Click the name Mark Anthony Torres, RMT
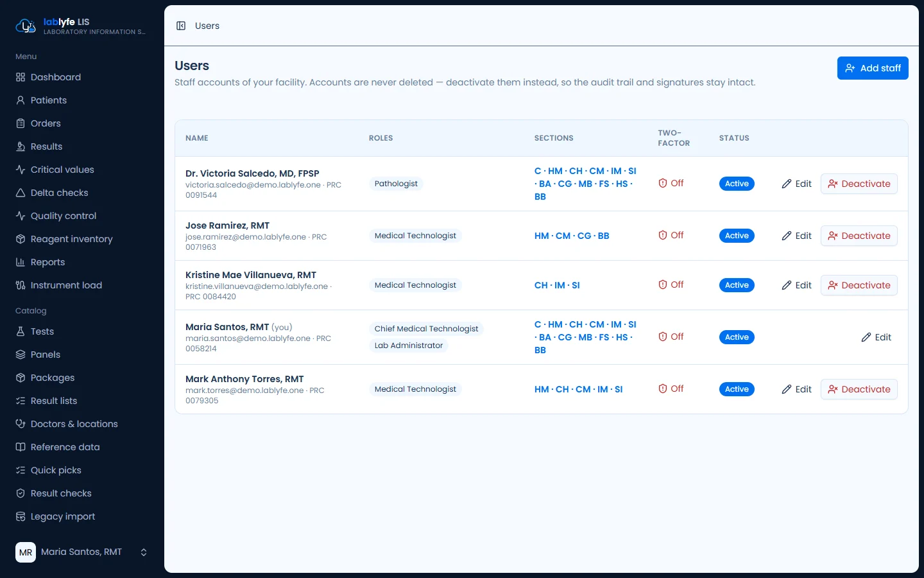Image resolution: width=924 pixels, height=578 pixels. coord(244,379)
